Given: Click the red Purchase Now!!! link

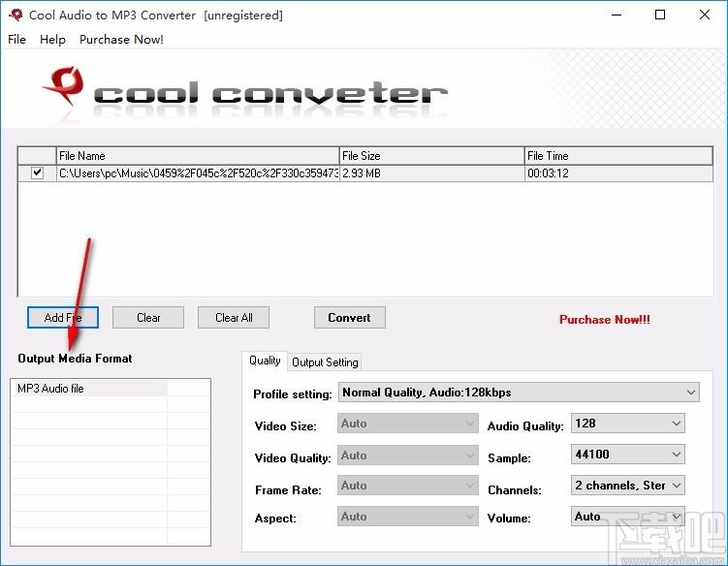Looking at the screenshot, I should coord(605,320).
